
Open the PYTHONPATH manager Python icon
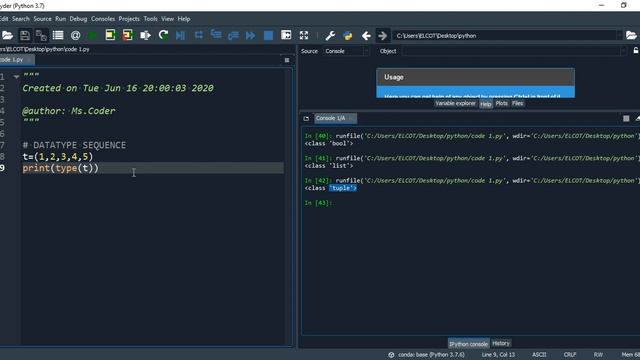point(348,36)
